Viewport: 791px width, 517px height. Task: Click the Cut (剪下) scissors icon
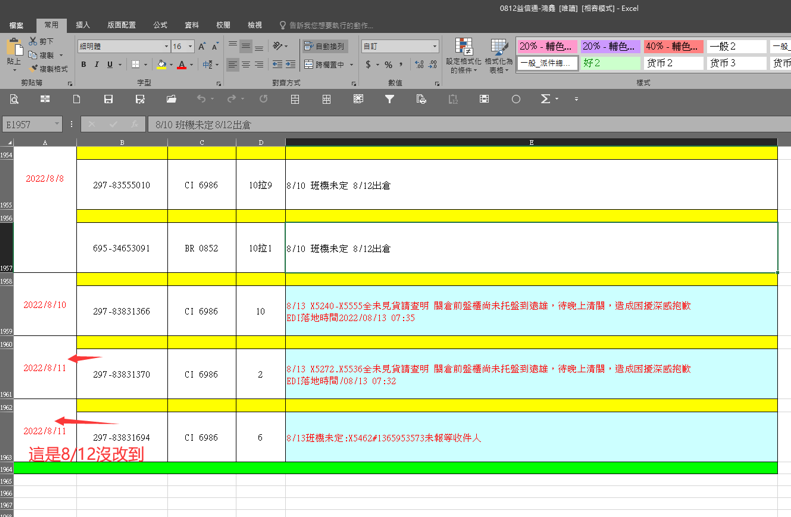click(33, 41)
